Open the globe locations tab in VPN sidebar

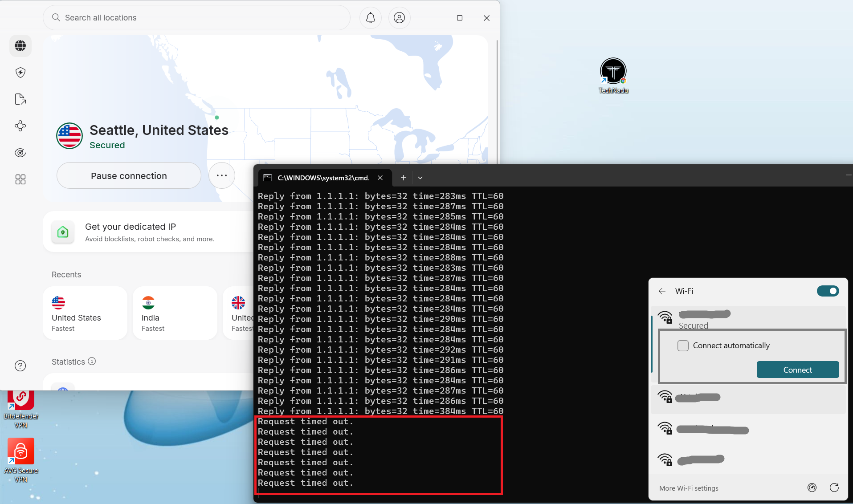pyautogui.click(x=20, y=46)
